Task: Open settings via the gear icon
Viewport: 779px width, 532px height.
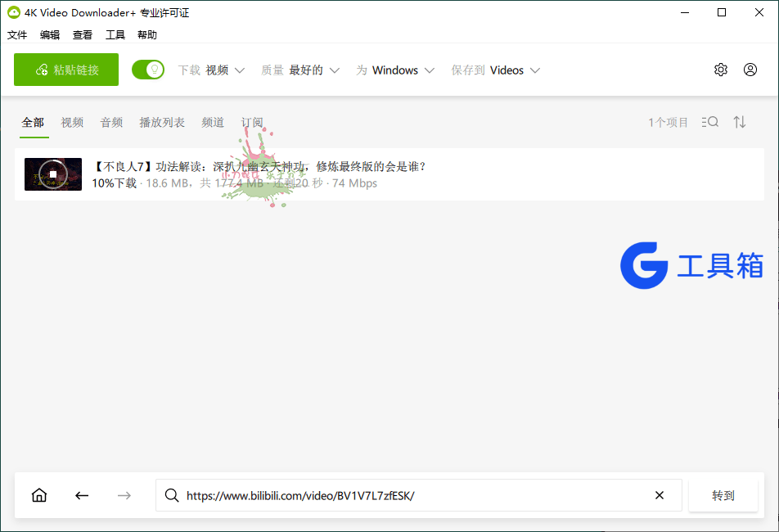Action: 721,70
